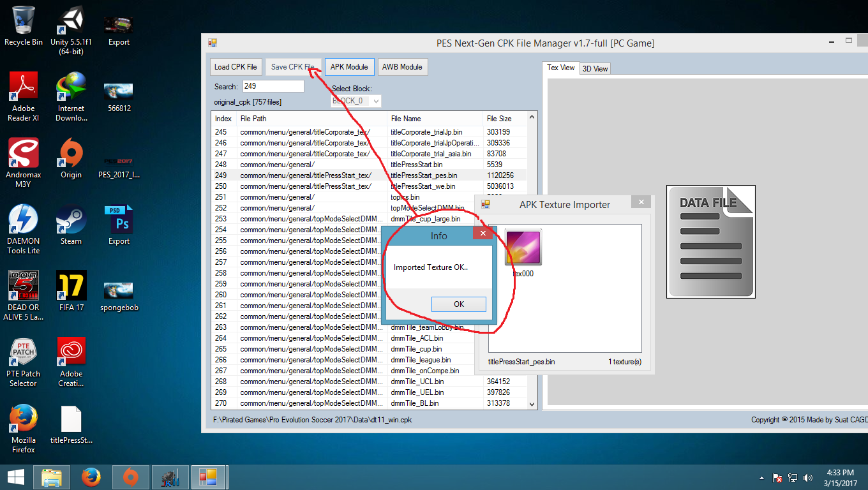Sort by the Index column header

pyautogui.click(x=223, y=119)
